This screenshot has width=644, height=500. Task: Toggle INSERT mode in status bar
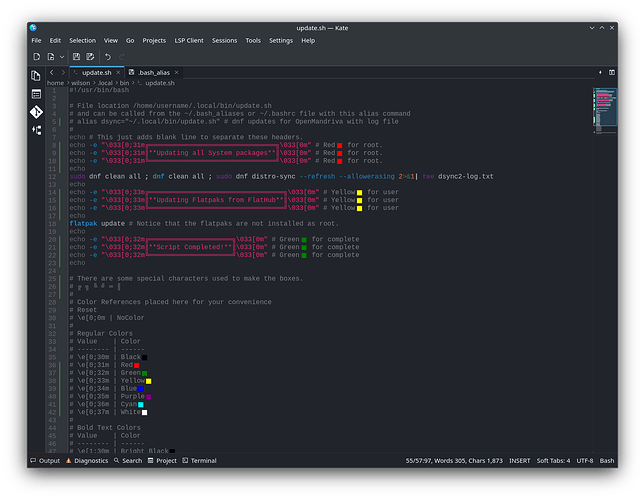click(520, 461)
